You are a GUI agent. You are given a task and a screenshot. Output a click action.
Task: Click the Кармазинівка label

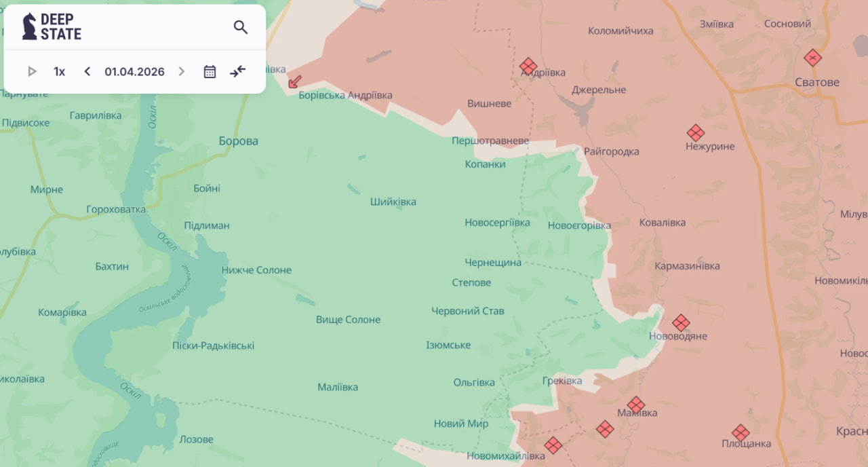687,265
